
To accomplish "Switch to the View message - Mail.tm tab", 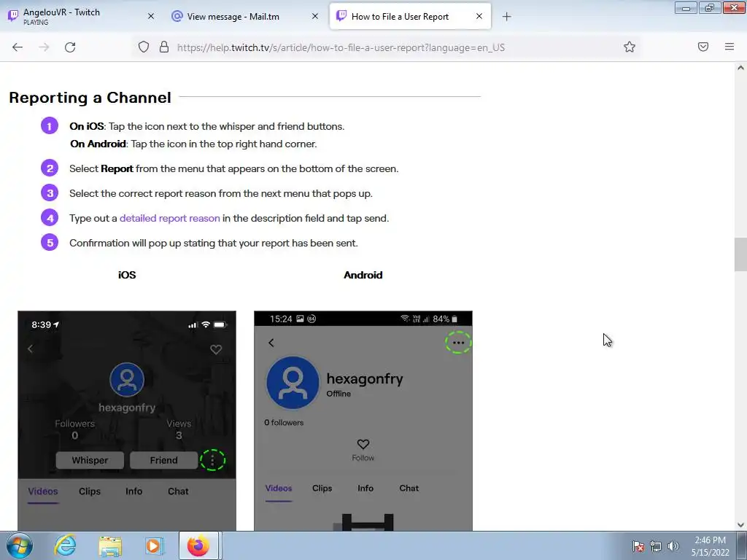I will [x=245, y=16].
